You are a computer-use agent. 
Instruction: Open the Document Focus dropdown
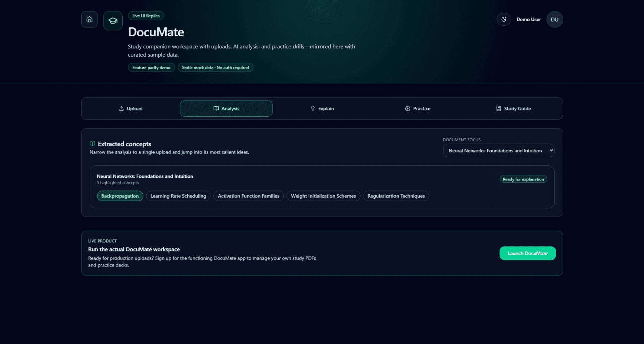(498, 150)
